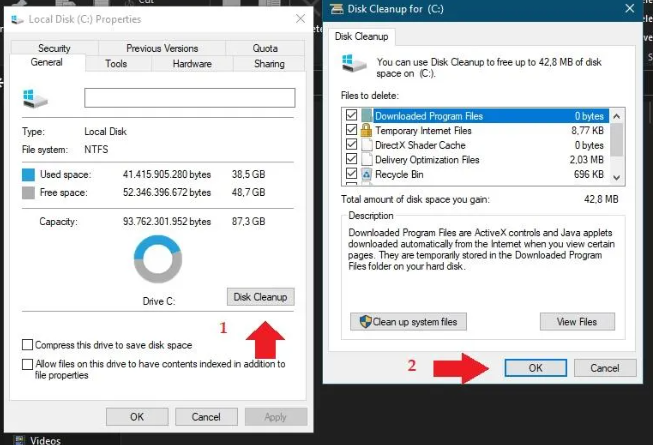Click the gray Free space color swatch

coord(28,193)
